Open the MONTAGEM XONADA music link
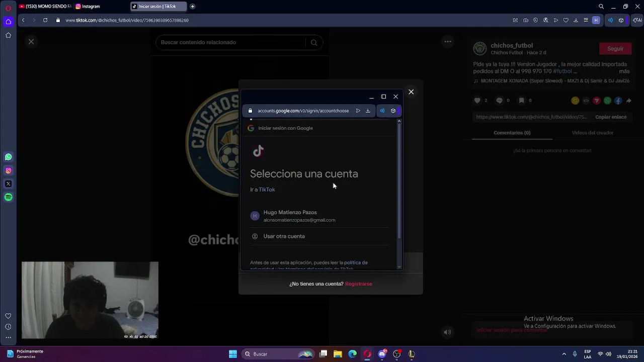Screen dimensions: 644x362 (x=551, y=81)
